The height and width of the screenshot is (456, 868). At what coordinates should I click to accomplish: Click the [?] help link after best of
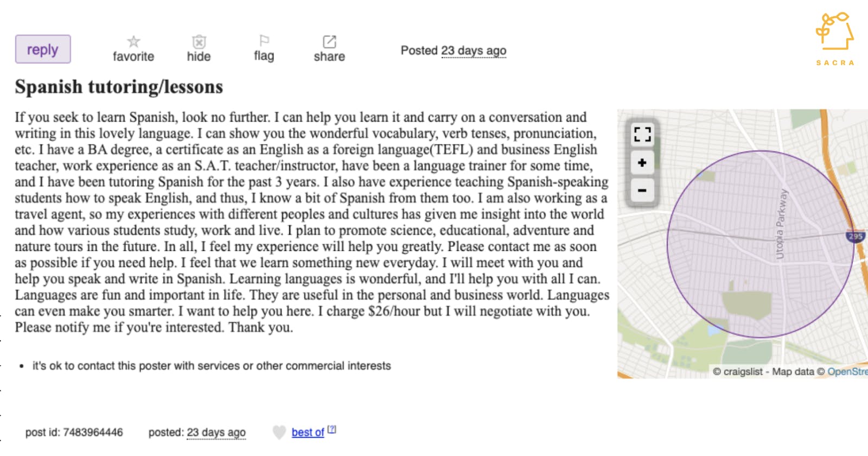(332, 429)
